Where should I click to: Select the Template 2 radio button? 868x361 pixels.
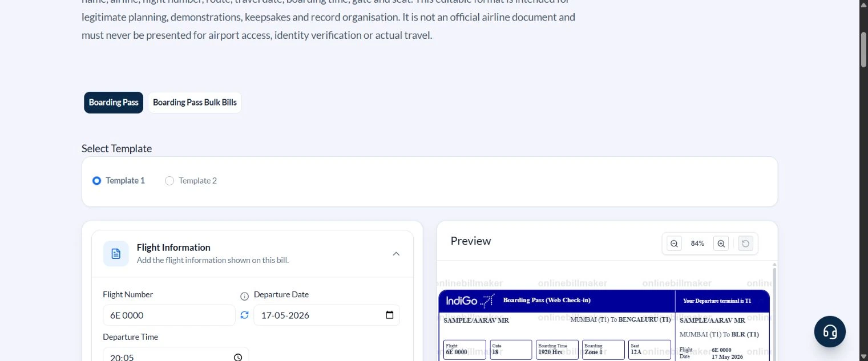(x=169, y=181)
